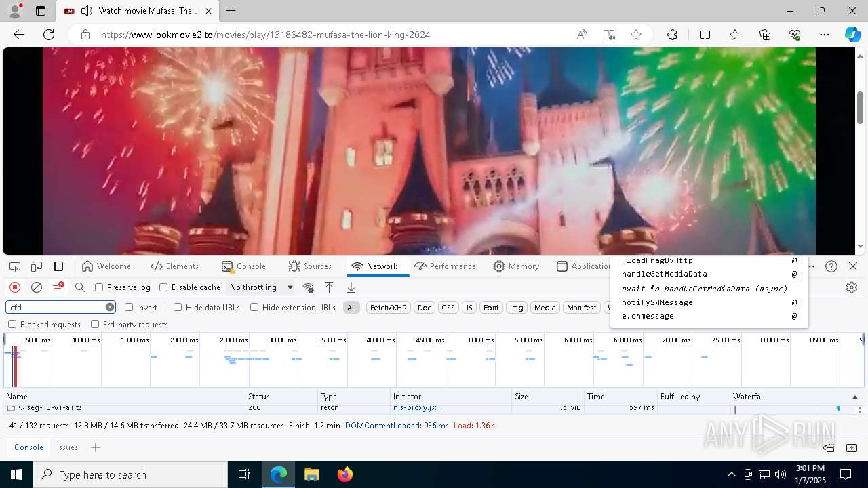Open the Favorites list icon
This screenshot has width=868, height=488.
[735, 35]
